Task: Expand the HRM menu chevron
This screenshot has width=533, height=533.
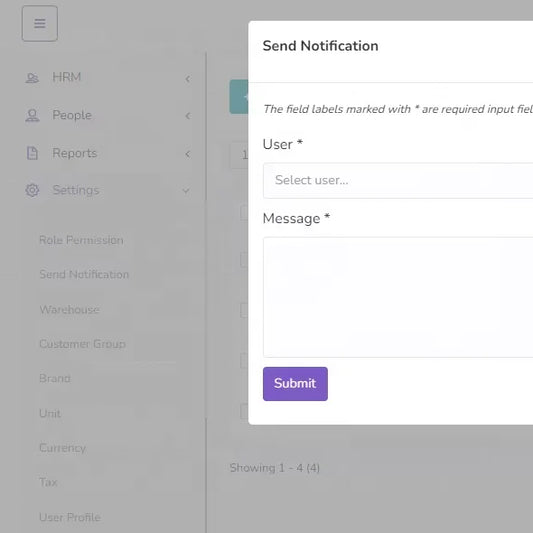Action: point(188,79)
